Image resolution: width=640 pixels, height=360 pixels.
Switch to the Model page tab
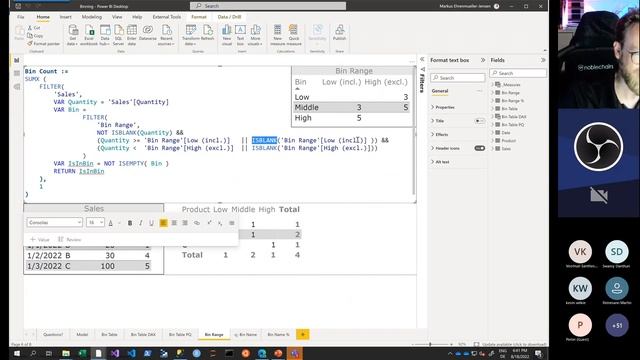(x=82, y=334)
